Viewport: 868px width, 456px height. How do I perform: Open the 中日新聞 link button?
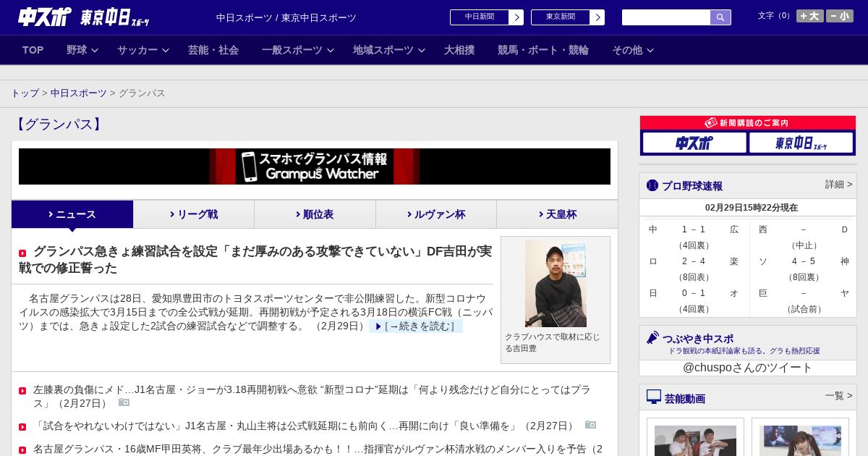tap(480, 17)
